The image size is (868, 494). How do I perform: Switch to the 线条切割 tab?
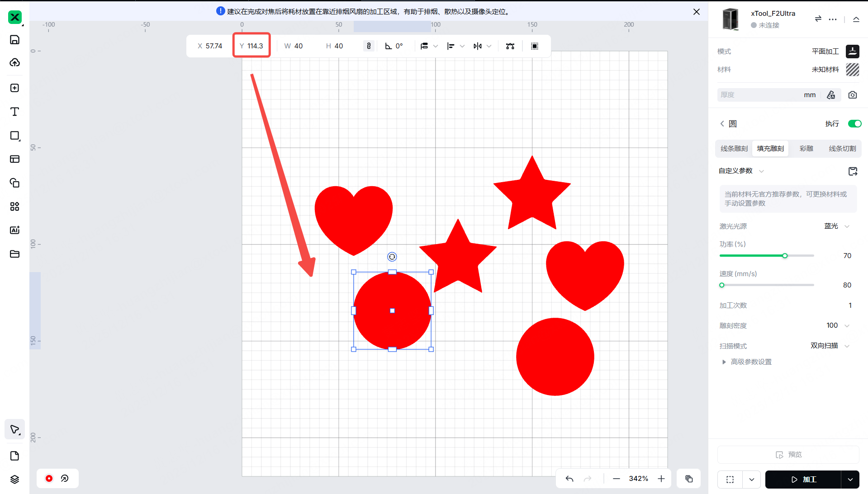pos(842,149)
